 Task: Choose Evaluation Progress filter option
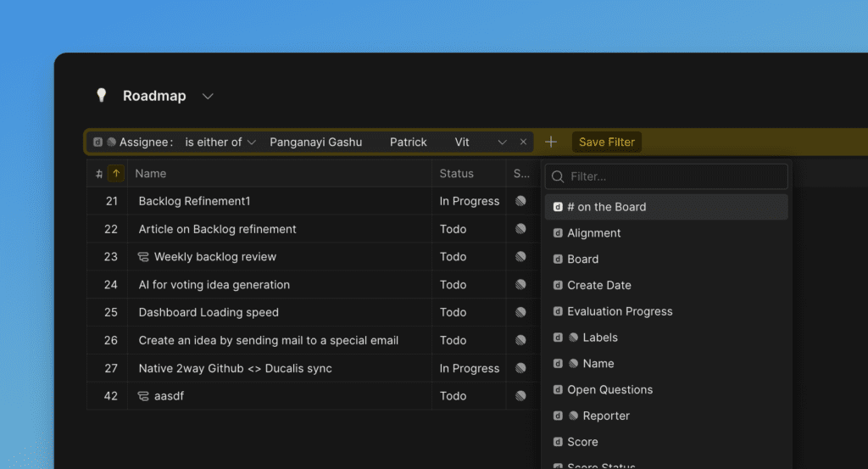(620, 311)
